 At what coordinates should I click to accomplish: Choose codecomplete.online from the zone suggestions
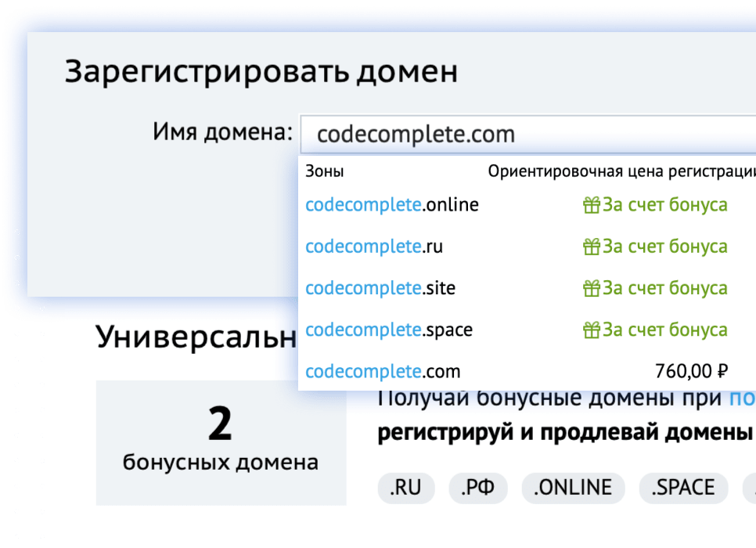(x=391, y=205)
